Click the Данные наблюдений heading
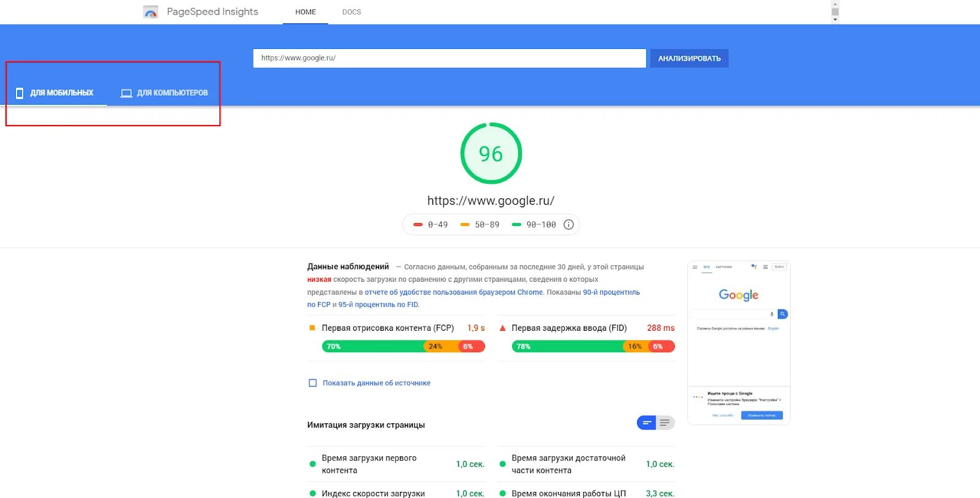This screenshot has height=498, width=980. click(348, 266)
